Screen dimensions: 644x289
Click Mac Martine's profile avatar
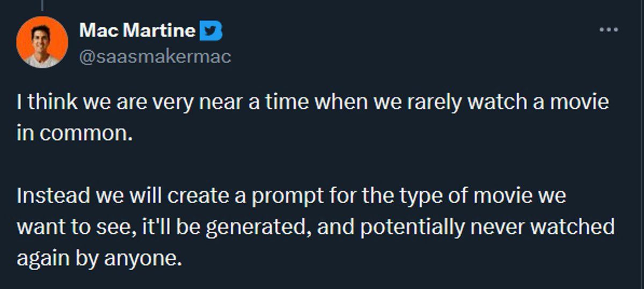click(x=42, y=42)
